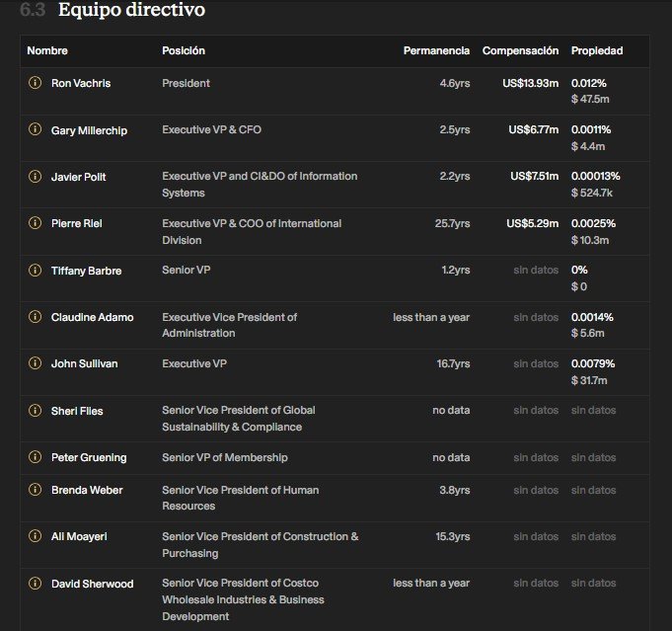Open info icon beside Javier Polit
Image resolution: width=672 pixels, height=631 pixels.
[x=35, y=176]
